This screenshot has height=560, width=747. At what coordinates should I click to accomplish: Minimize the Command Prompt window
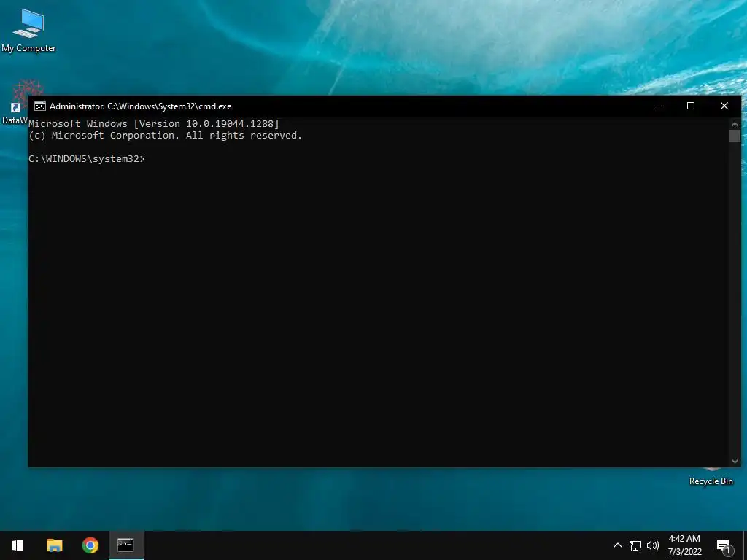coord(658,106)
